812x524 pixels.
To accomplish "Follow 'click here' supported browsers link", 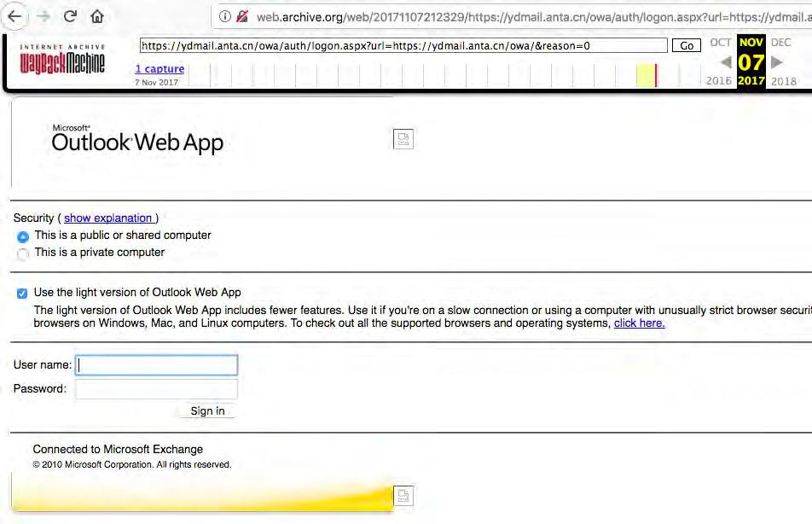I will tap(639, 323).
